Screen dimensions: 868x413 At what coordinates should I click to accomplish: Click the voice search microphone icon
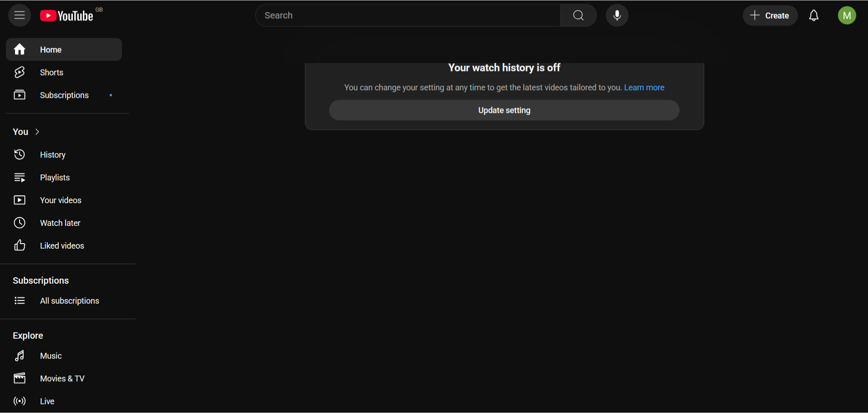click(617, 15)
